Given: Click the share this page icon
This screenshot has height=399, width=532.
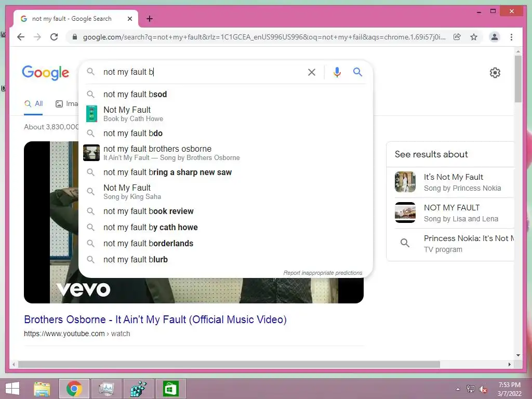Looking at the screenshot, I should point(457,37).
